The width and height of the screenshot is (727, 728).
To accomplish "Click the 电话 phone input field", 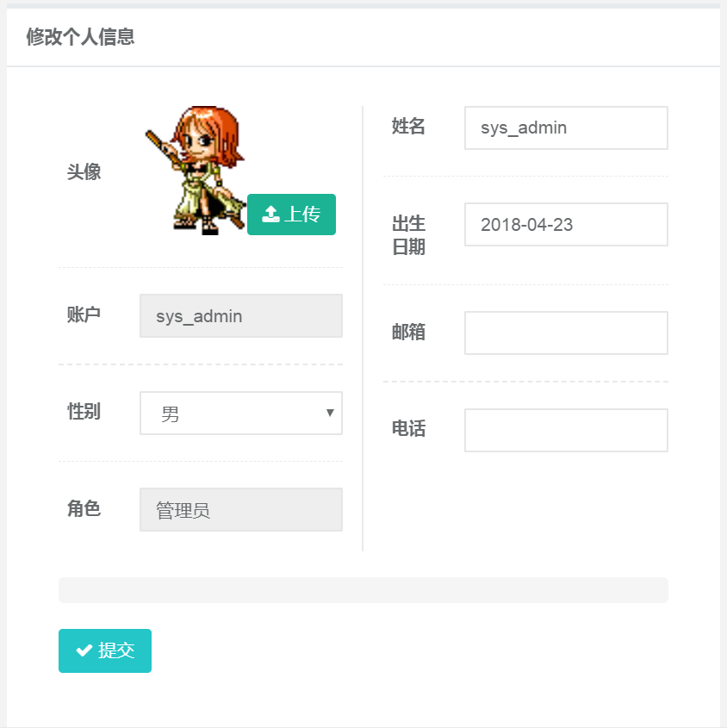I will [566, 431].
